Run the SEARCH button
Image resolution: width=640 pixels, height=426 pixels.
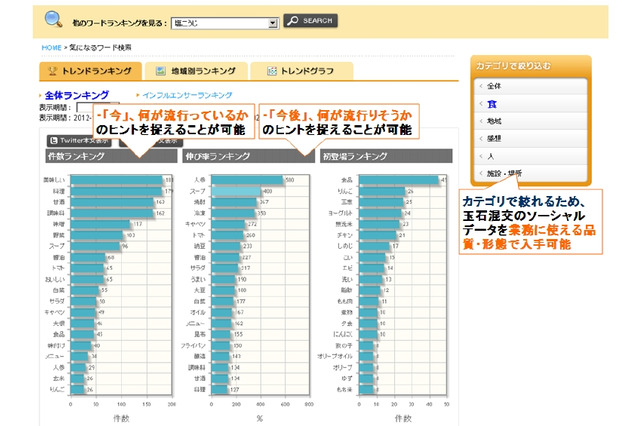pos(311,20)
